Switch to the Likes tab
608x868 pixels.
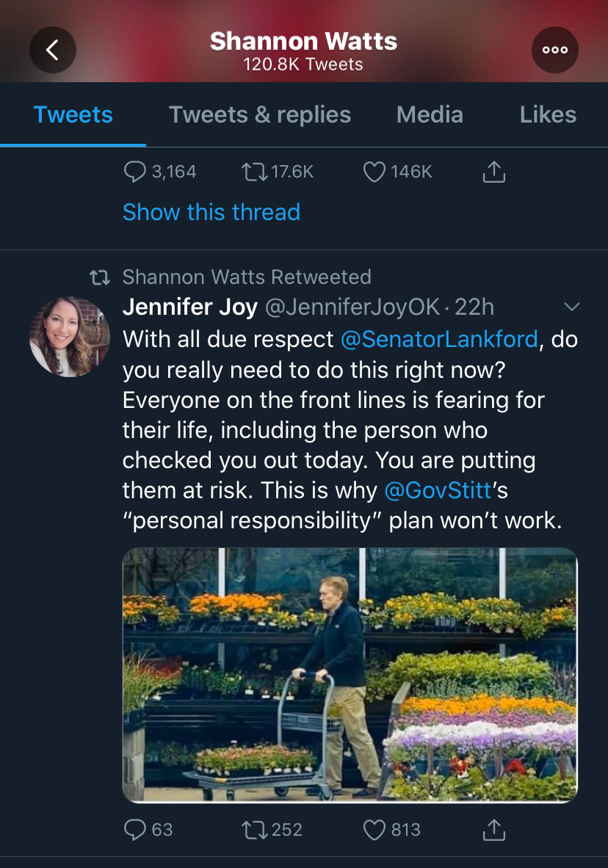[x=548, y=114]
